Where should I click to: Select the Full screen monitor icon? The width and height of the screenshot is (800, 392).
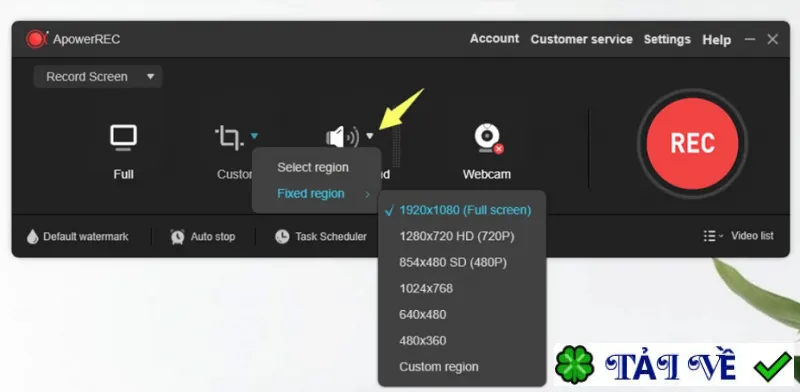123,137
